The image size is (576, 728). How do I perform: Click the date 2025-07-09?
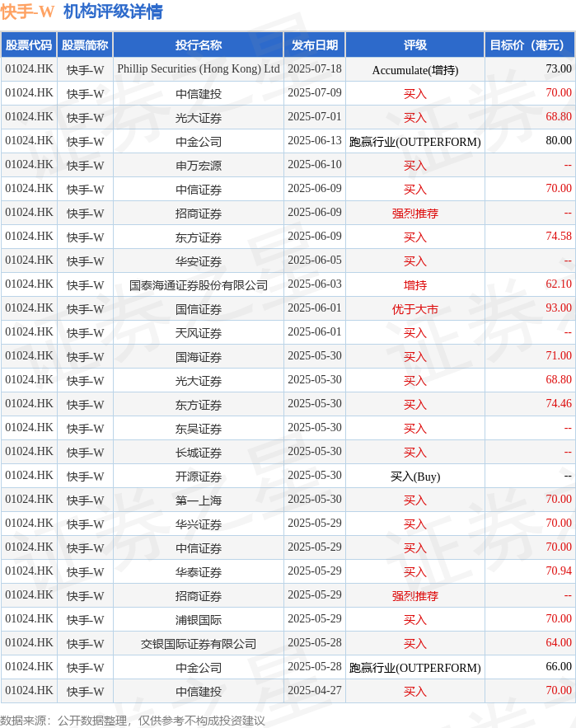click(314, 93)
